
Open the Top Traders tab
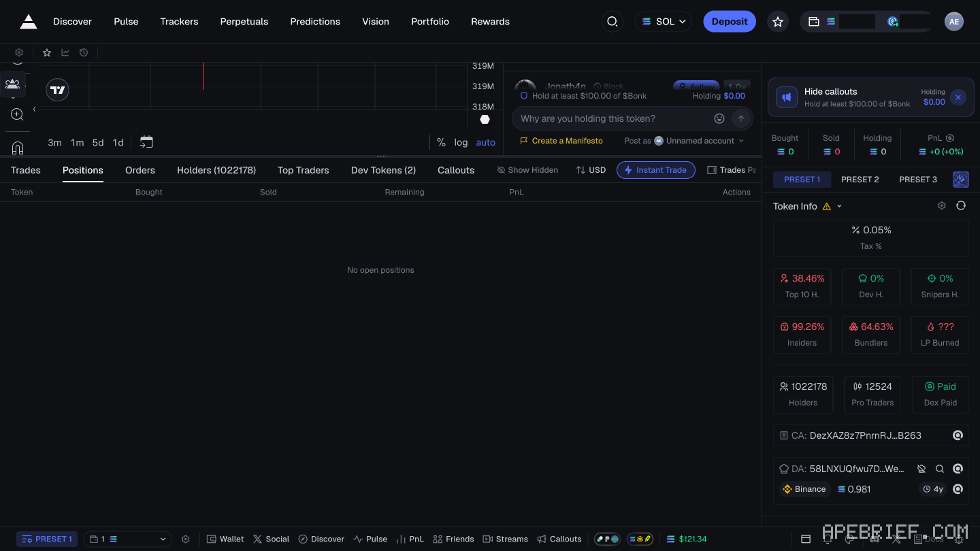coord(304,170)
